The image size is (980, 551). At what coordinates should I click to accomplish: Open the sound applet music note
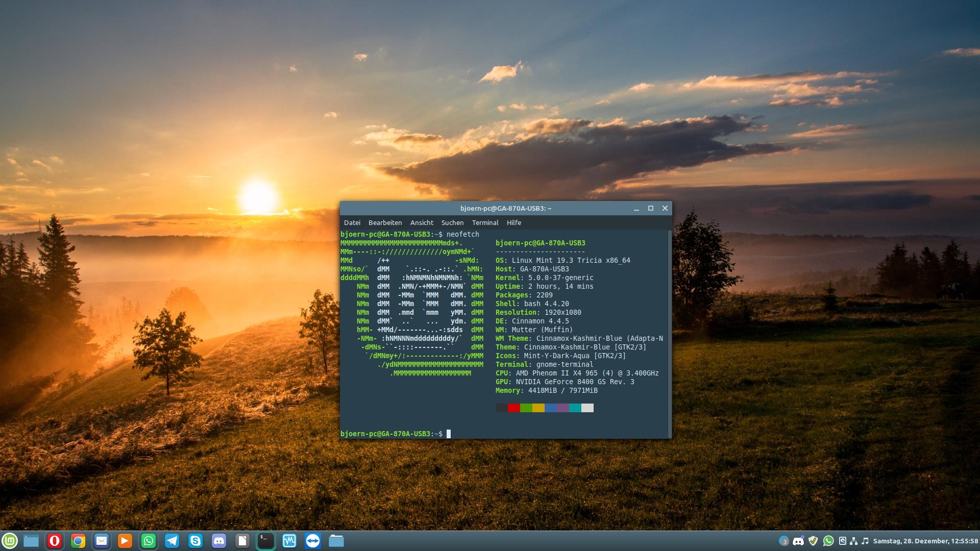click(865, 541)
